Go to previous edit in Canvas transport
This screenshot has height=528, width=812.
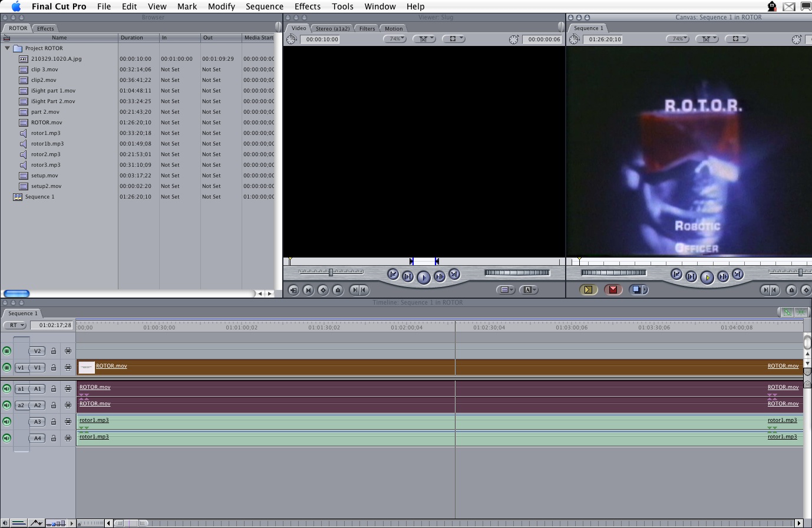coord(676,274)
